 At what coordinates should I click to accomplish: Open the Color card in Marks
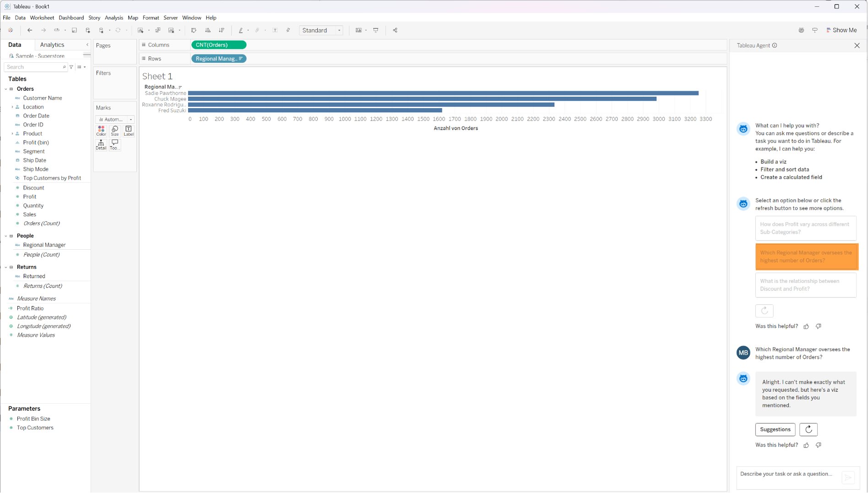point(101,131)
